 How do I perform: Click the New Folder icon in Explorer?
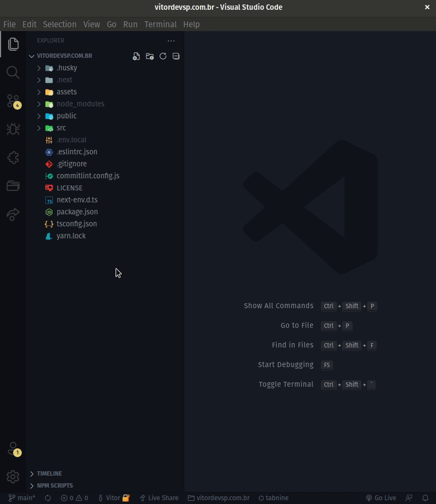(x=149, y=56)
